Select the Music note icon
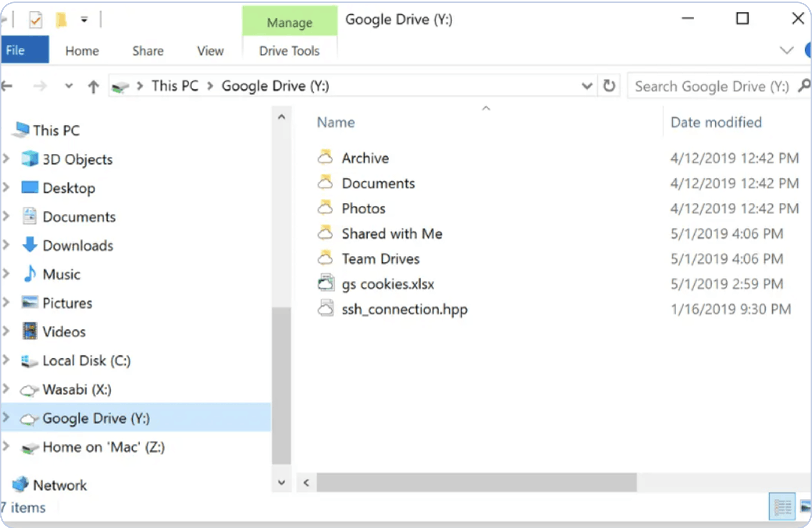The width and height of the screenshot is (812, 528). (x=30, y=274)
